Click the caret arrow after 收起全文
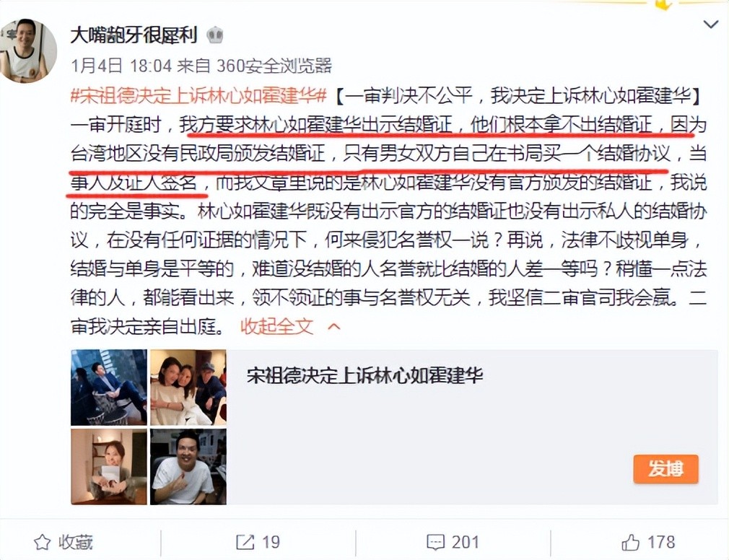Viewport: 729px width, 560px height. click(x=333, y=327)
